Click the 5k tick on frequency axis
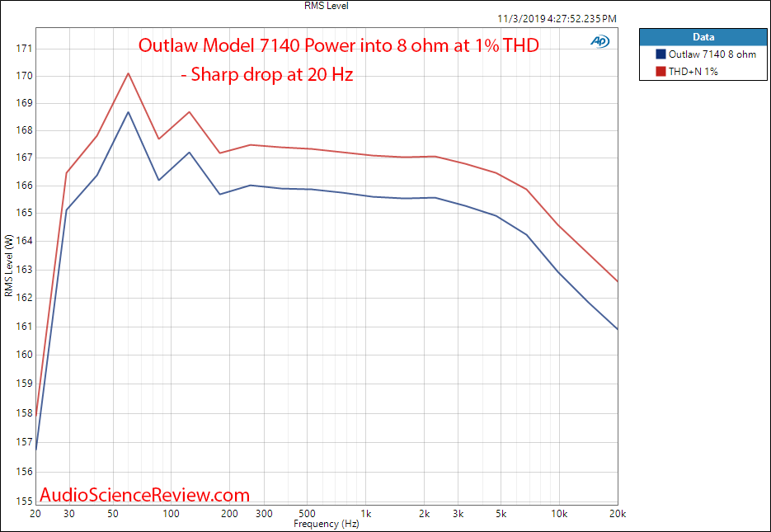This screenshot has width=771, height=532. [501, 514]
